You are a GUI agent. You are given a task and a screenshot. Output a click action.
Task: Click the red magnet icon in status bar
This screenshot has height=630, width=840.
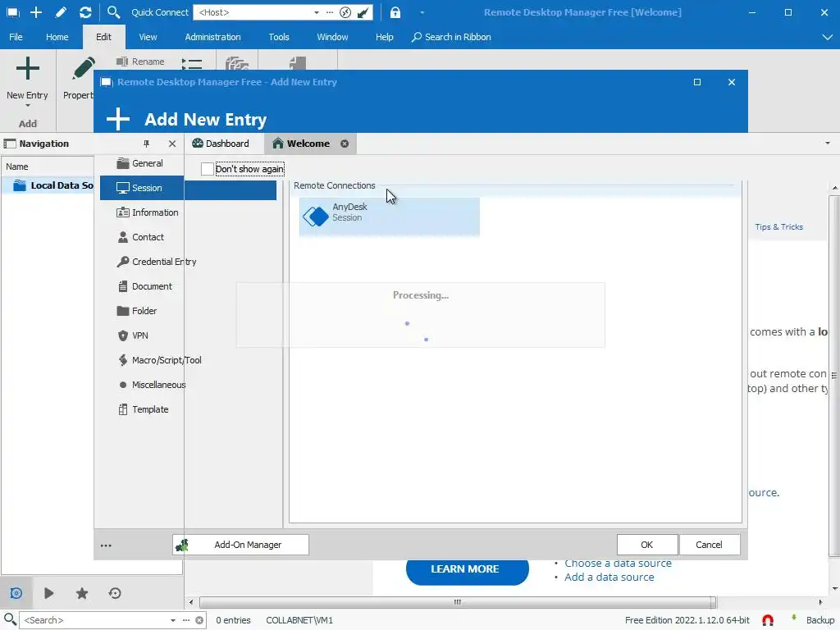click(x=768, y=620)
